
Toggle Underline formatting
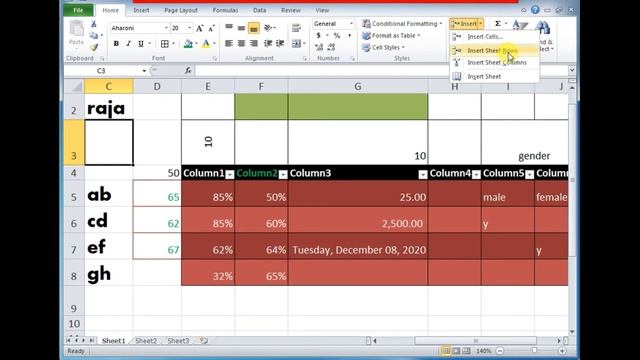click(x=141, y=44)
